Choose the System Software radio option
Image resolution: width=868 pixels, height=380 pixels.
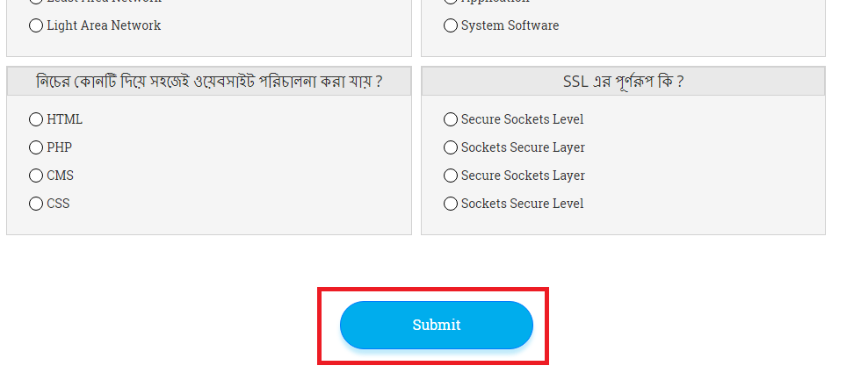pyautogui.click(x=451, y=26)
